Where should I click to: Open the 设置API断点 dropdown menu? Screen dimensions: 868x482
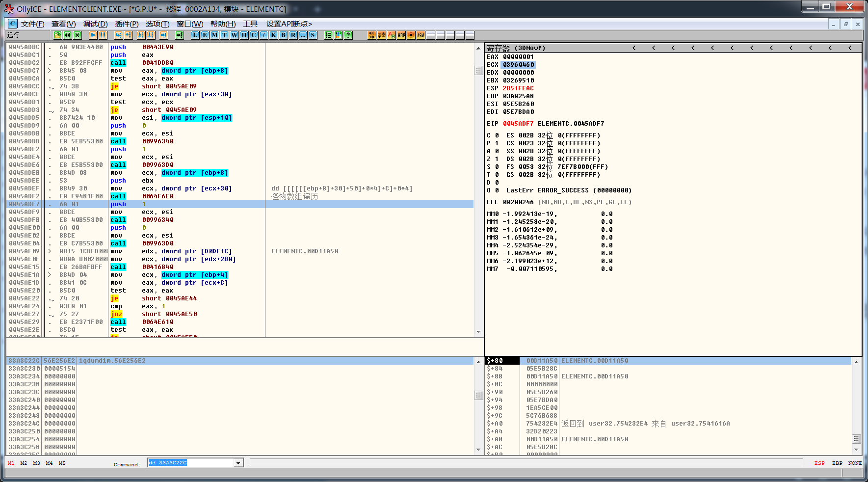click(289, 24)
